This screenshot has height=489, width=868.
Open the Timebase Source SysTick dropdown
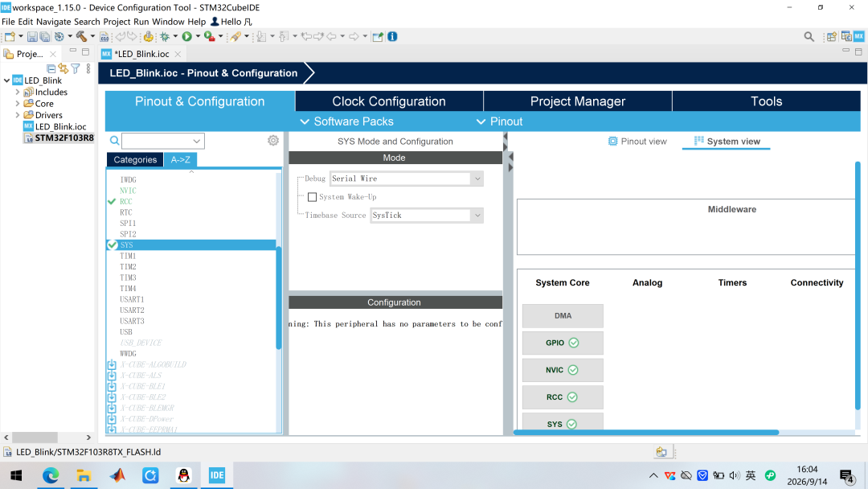426,216
